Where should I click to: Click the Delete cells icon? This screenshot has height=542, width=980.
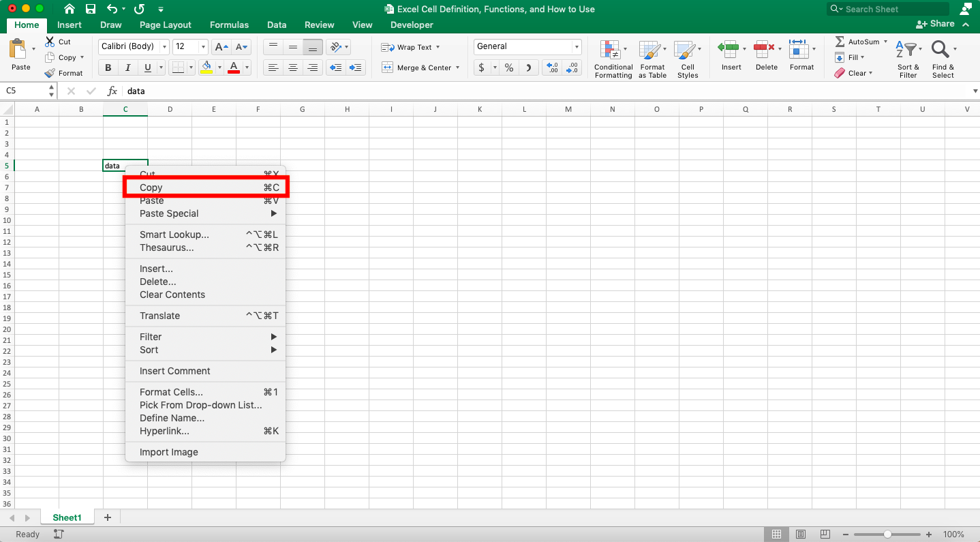[764, 49]
